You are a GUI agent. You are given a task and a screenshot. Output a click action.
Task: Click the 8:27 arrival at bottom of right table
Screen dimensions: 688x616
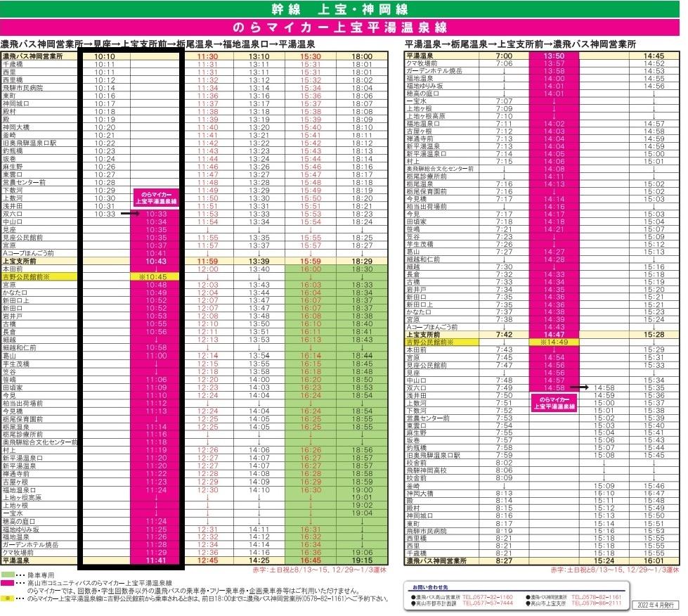pos(503,561)
